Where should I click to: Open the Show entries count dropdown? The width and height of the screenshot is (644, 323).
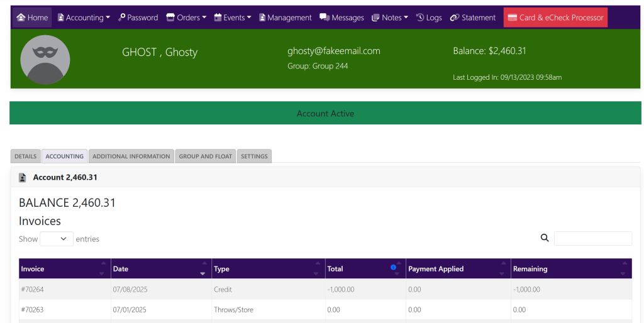(57, 239)
